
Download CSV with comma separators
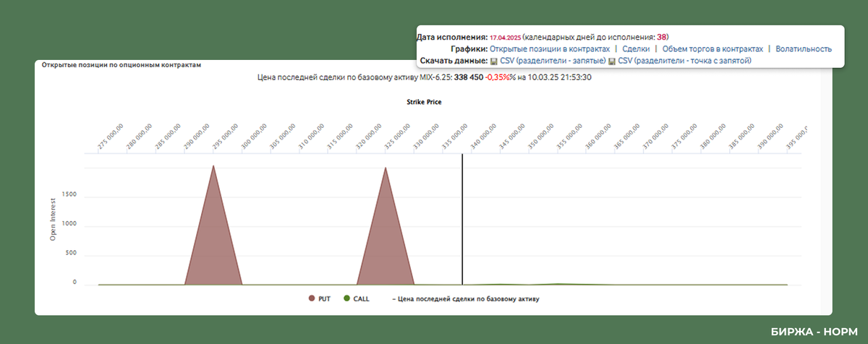[x=553, y=61]
